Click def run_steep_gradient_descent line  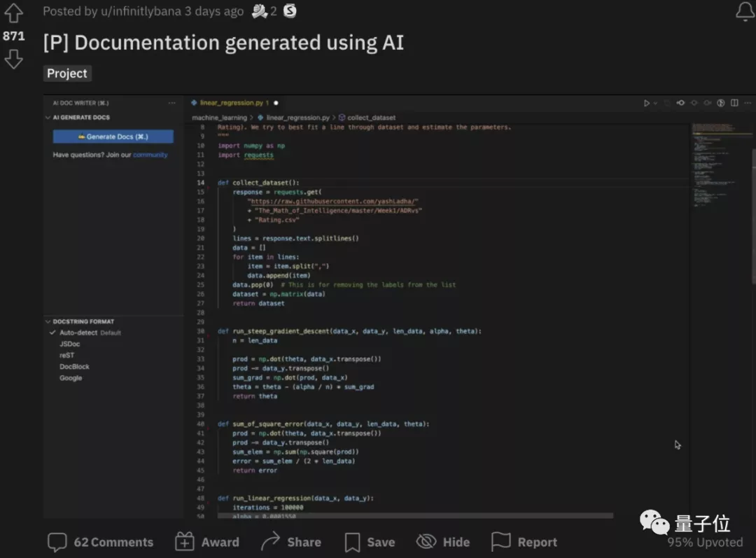coord(349,331)
